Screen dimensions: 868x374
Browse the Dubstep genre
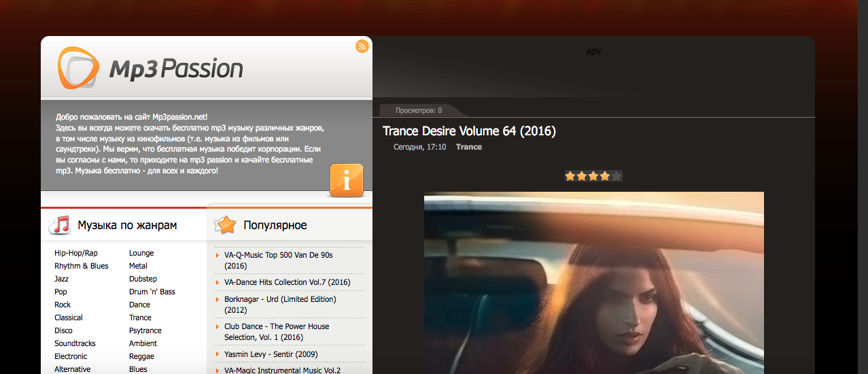[143, 279]
